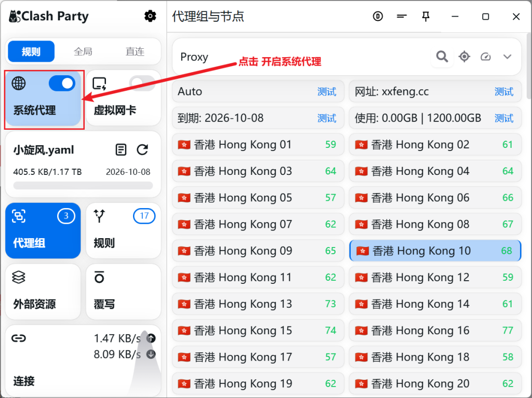The width and height of the screenshot is (532, 398).
Task: Enable the 虚拟网卡 virtual NIC switch
Action: click(x=142, y=83)
